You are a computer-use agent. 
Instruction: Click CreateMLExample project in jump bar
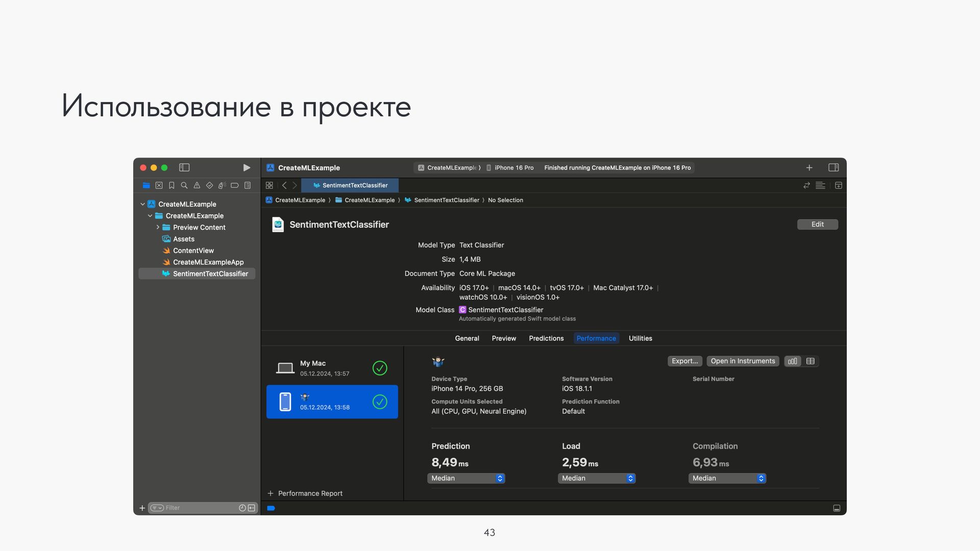(296, 200)
